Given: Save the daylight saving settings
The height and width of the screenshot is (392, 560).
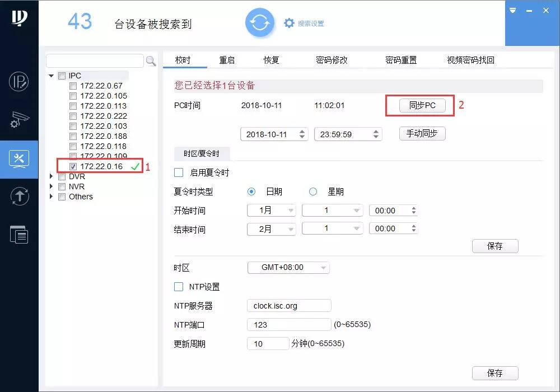Looking at the screenshot, I should (495, 246).
